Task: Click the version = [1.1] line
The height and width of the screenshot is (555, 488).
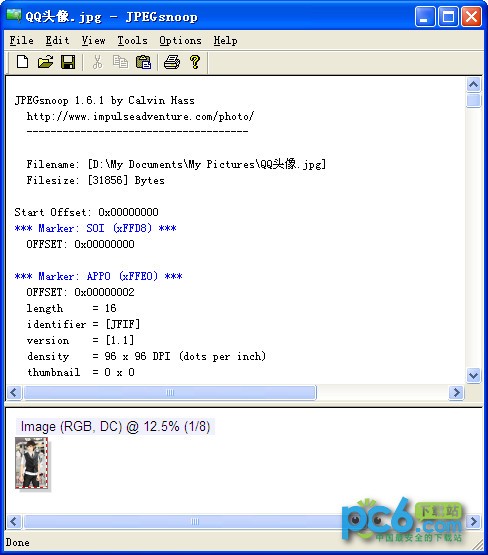Action: [x=80, y=341]
